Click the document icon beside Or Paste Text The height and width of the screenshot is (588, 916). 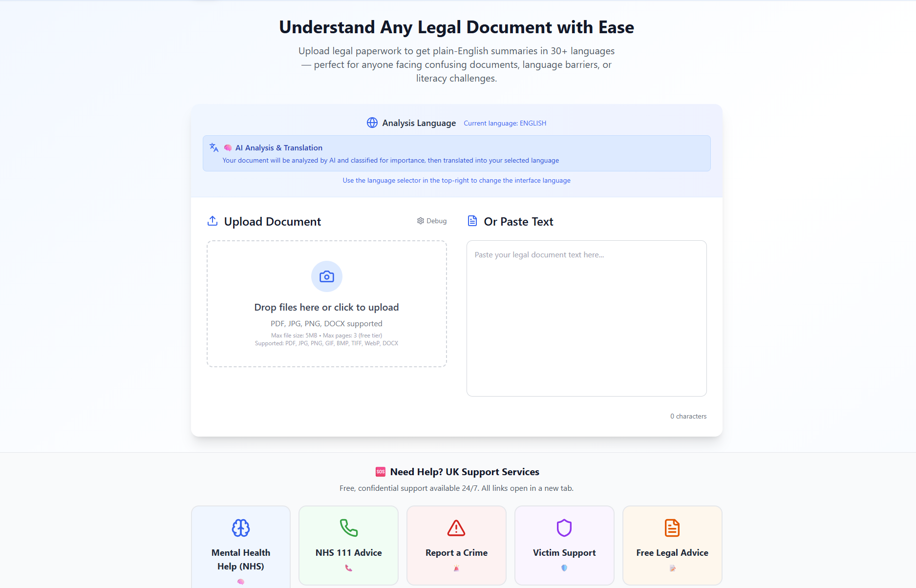point(472,221)
